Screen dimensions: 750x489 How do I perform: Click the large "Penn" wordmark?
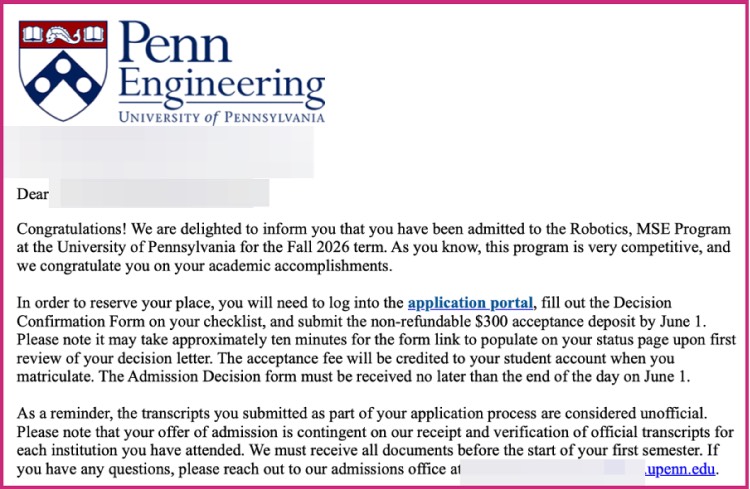[175, 42]
